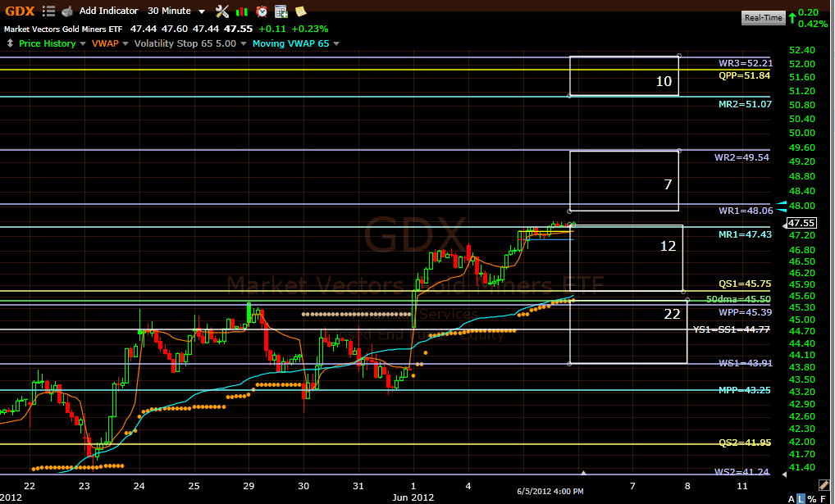Select the ruler drawing tool icon
Screen dimensions: 835x504
click(x=824, y=484)
